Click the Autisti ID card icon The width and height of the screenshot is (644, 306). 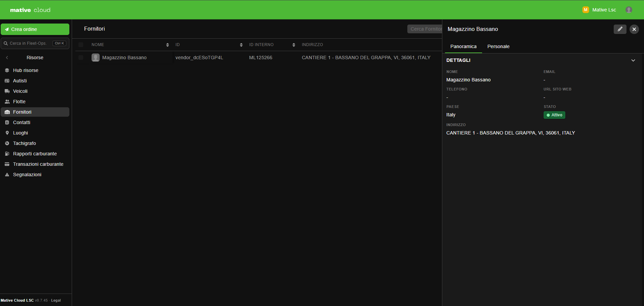point(7,81)
